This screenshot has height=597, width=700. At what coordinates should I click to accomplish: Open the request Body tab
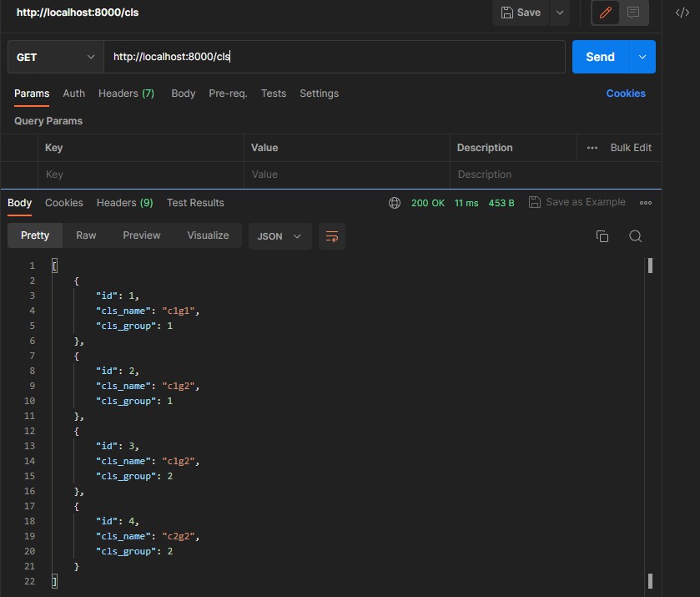pos(183,94)
